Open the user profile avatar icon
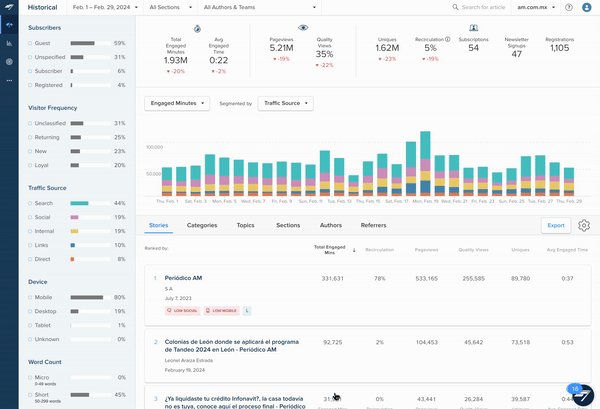 coord(587,7)
